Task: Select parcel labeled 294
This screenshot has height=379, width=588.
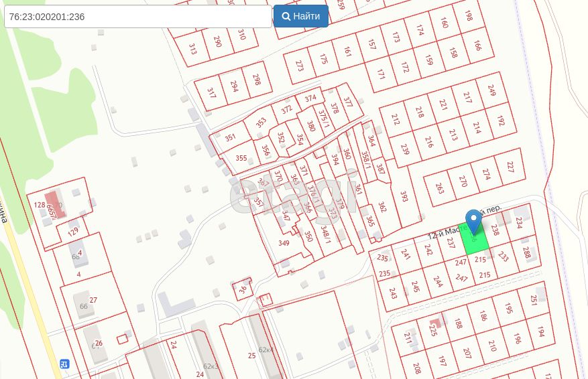Action: [x=235, y=86]
